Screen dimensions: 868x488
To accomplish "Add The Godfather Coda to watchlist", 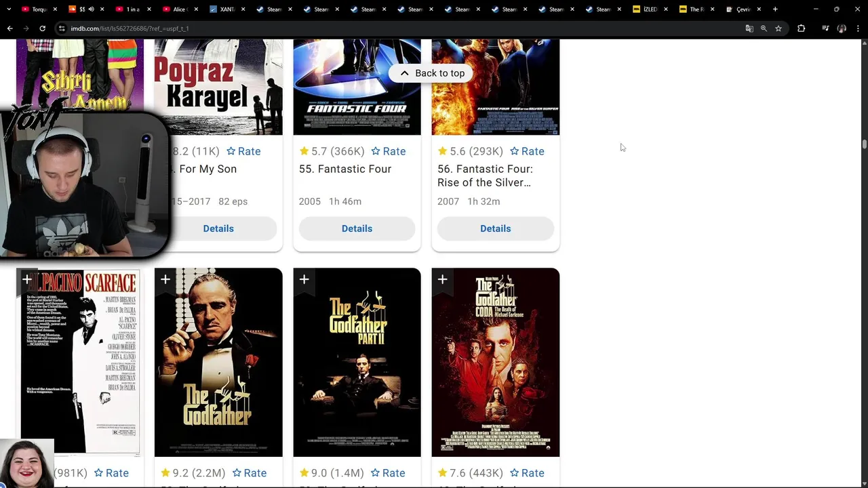I will click(x=442, y=279).
